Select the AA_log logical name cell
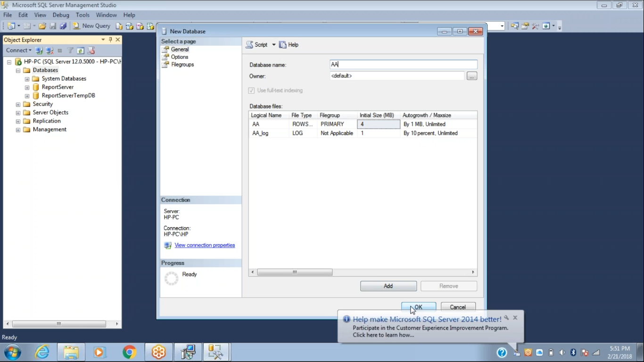 (x=269, y=133)
